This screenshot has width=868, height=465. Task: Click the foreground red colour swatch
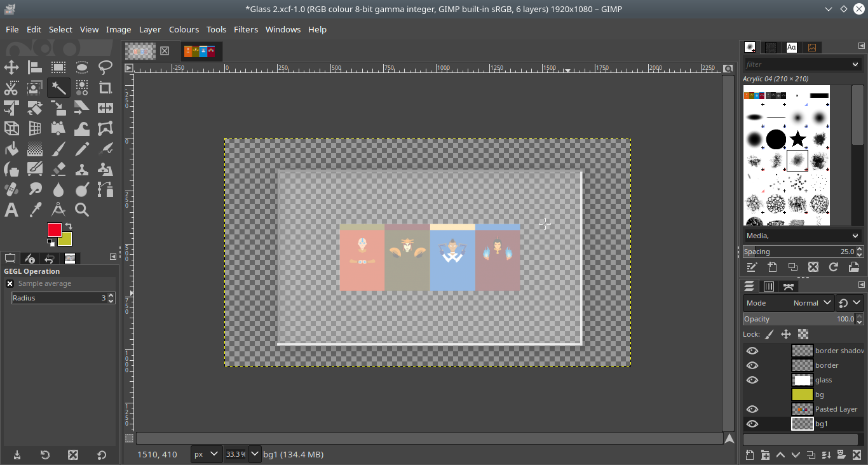click(54, 230)
